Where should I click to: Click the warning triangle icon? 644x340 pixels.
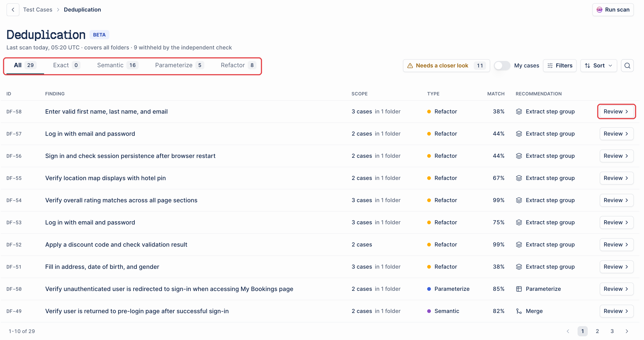pos(410,66)
